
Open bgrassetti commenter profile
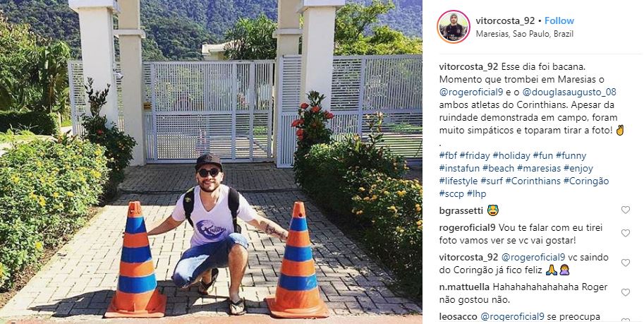tap(461, 210)
